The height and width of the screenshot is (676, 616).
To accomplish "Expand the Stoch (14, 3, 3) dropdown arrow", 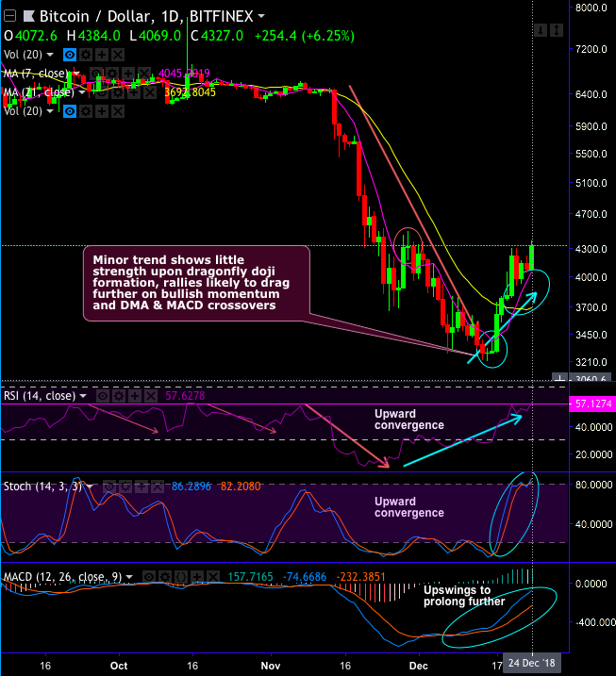I will [90, 486].
